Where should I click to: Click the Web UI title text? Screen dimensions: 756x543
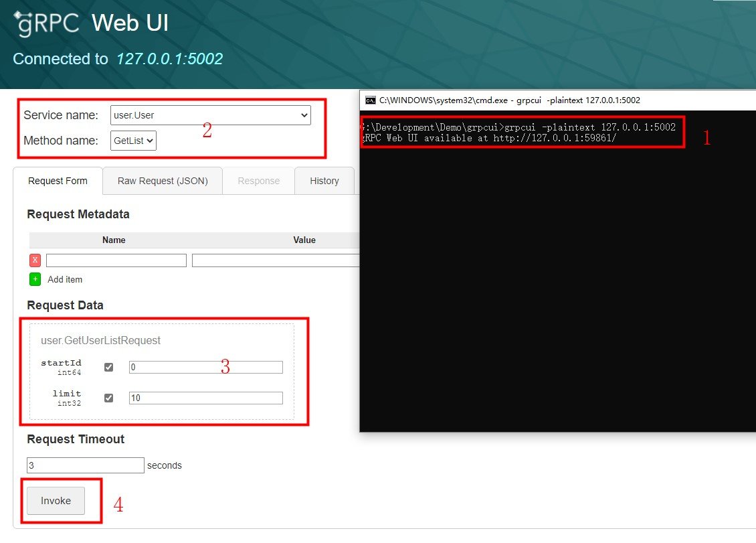[130, 23]
